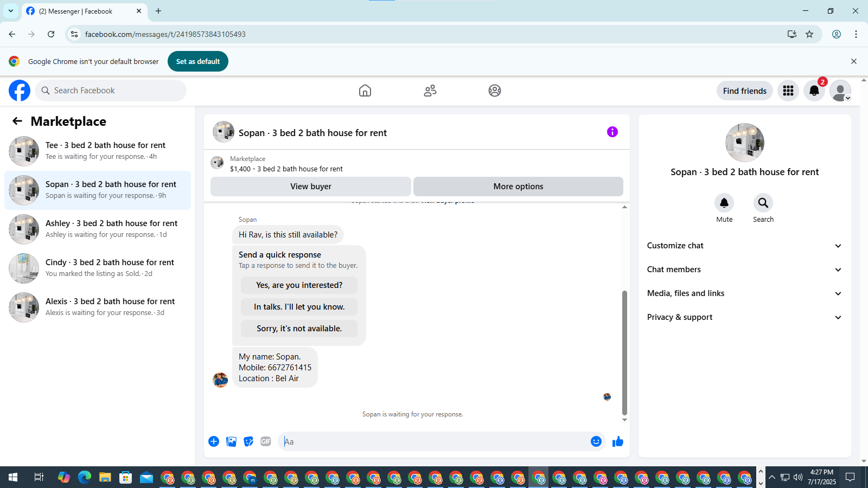Click the message input box
The height and width of the screenshot is (488, 868).
click(434, 441)
